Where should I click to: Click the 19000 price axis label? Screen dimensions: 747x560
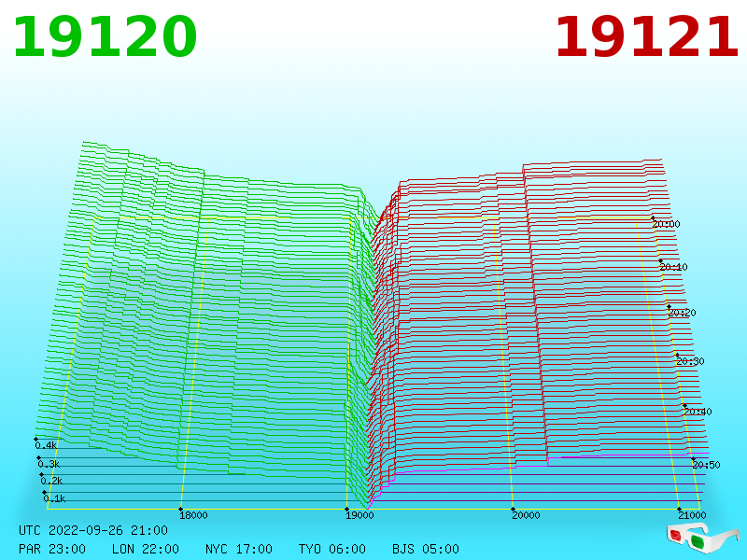[359, 515]
